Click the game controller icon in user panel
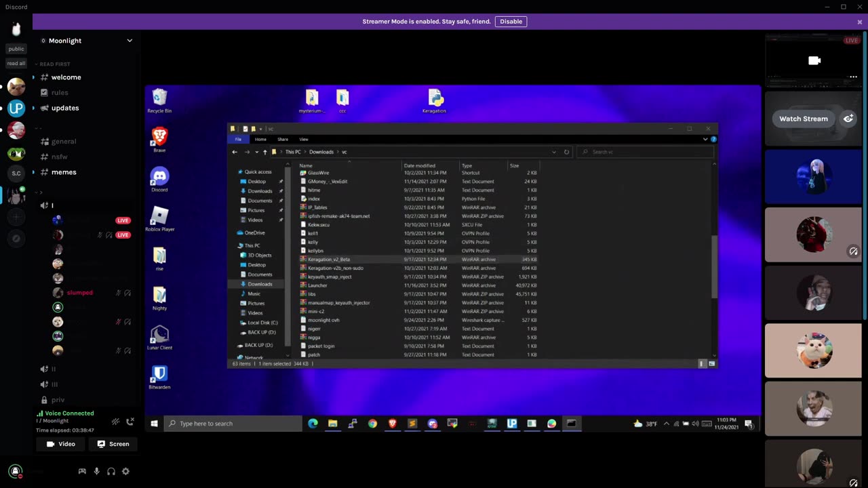Viewport: 868px width, 488px height. [x=82, y=471]
